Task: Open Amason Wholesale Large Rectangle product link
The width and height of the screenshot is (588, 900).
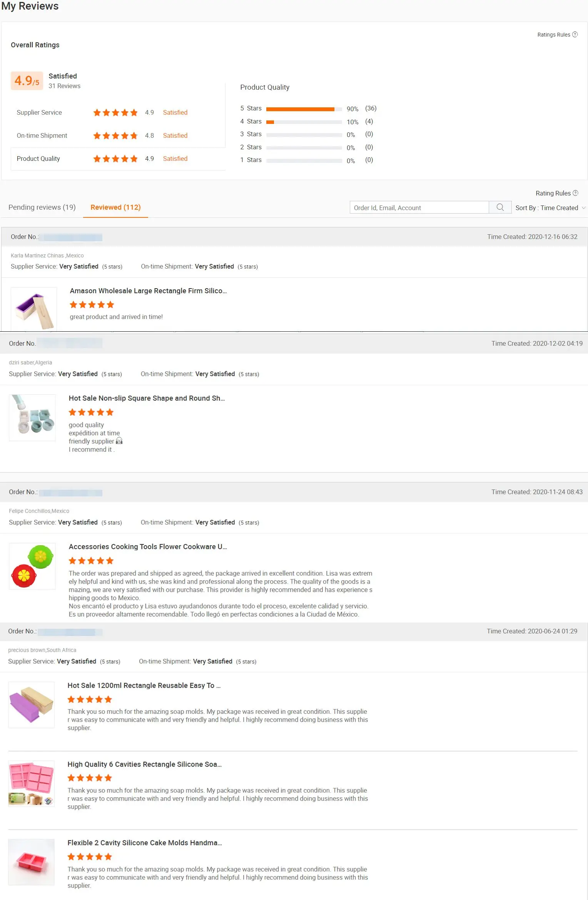Action: 148,291
